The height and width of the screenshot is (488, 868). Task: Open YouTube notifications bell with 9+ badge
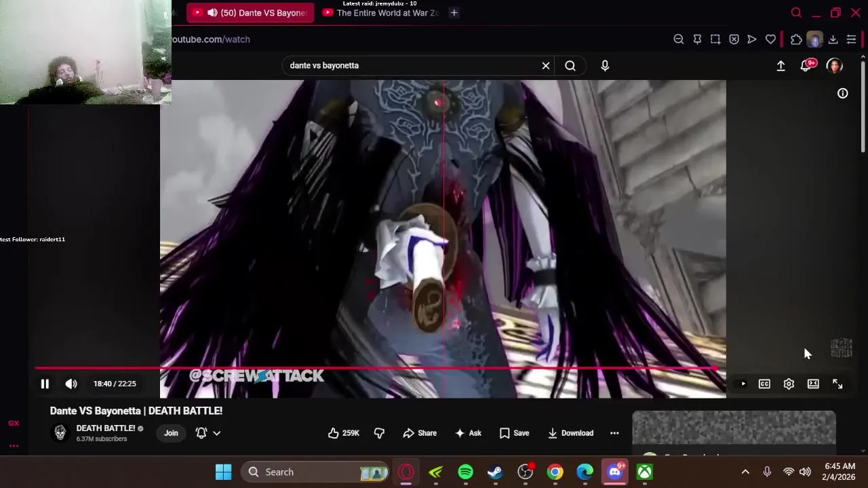[806, 66]
